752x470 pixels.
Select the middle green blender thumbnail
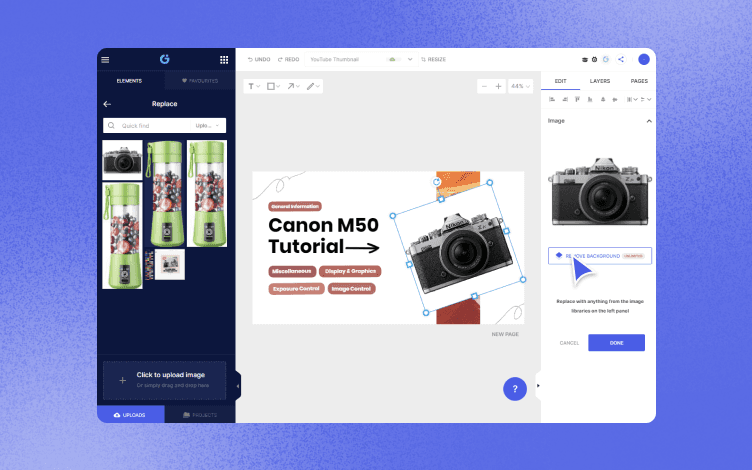pyautogui.click(x=165, y=194)
